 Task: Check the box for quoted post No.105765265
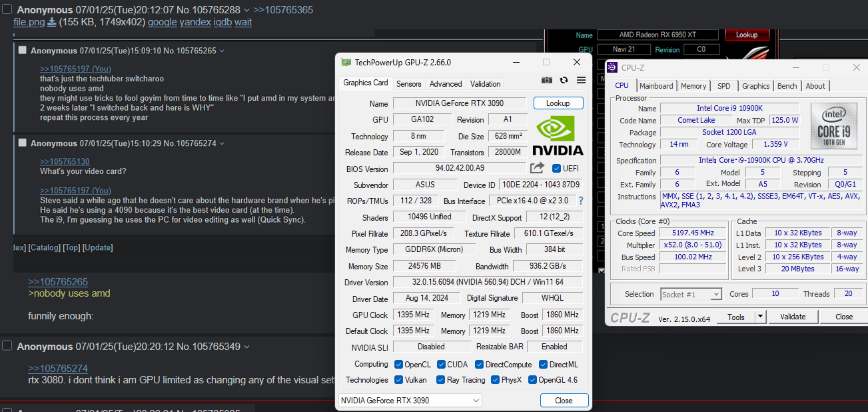click(x=23, y=50)
